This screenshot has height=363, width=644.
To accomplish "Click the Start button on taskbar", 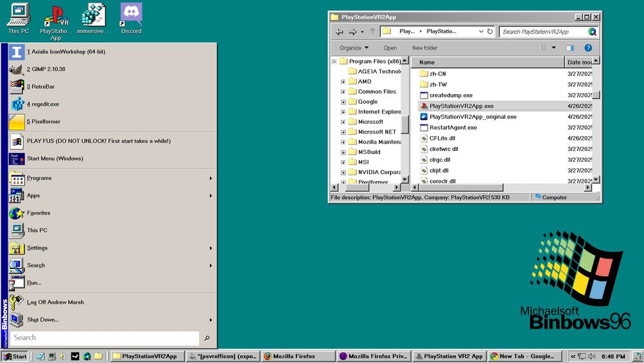I will coord(15,357).
